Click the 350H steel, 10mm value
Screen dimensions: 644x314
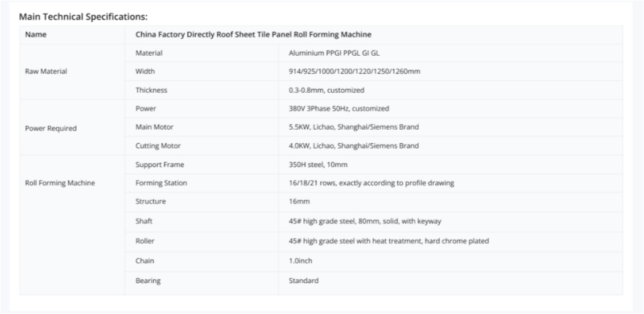(317, 164)
